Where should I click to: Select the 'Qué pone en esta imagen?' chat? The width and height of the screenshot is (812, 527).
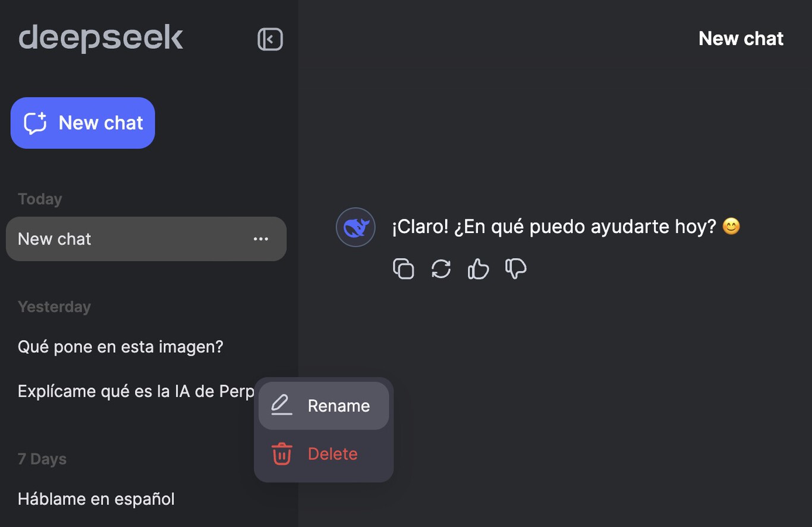[121, 347]
